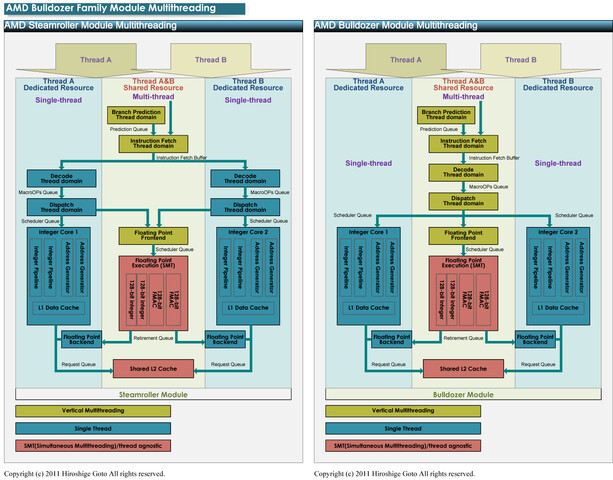Click copyright text under the Bulldozer diagram
The width and height of the screenshot is (613, 480).
pos(394,474)
